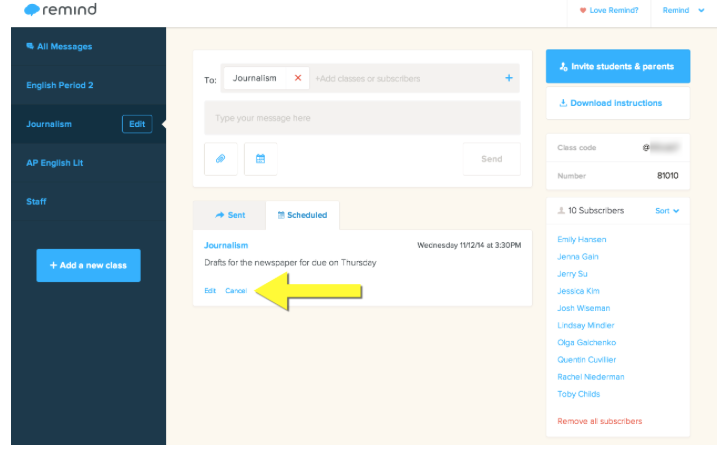Edit the scheduled message
This screenshot has width=724, height=460.
point(210,291)
